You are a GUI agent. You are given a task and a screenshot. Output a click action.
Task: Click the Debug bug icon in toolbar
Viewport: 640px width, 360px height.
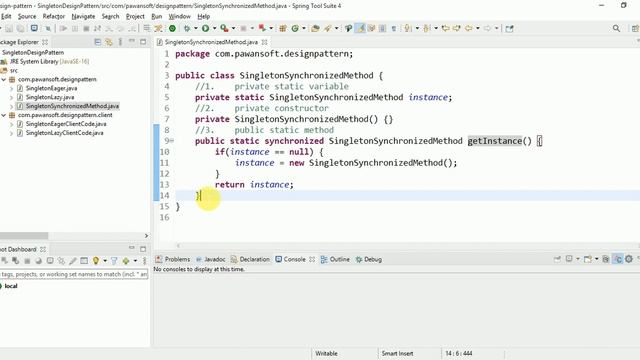point(187,28)
